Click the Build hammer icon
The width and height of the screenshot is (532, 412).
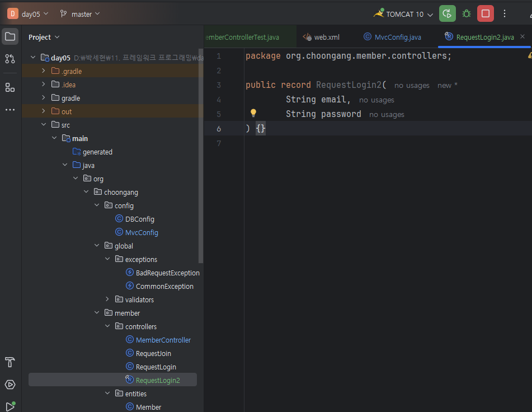click(10, 362)
